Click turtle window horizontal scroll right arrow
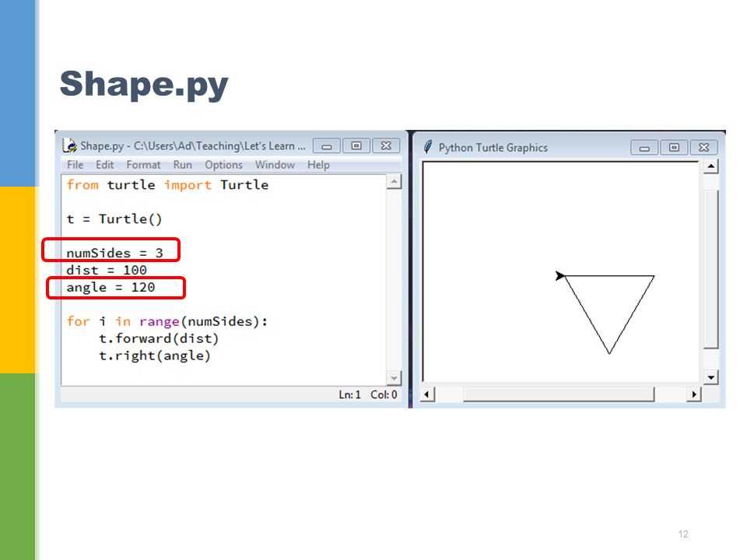 coord(693,394)
